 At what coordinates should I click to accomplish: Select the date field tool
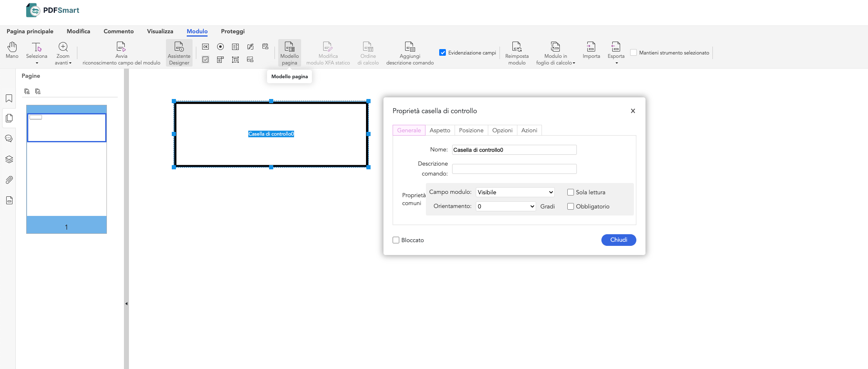(265, 47)
